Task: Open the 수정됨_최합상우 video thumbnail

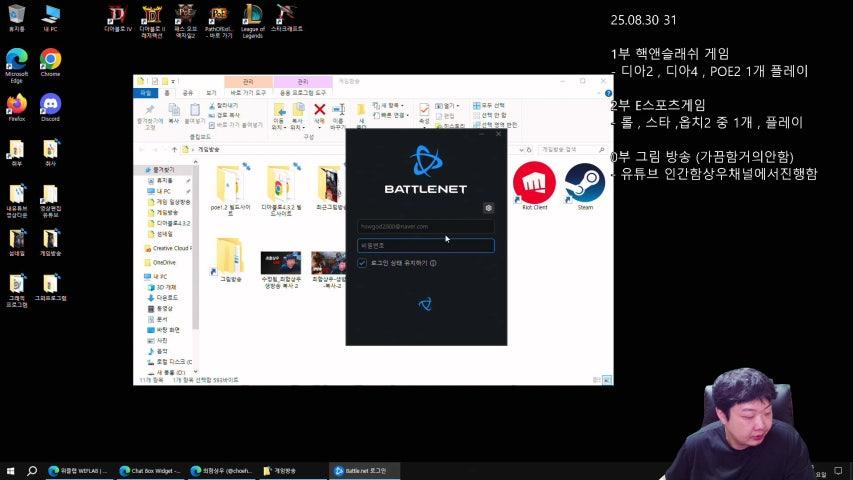Action: click(281, 270)
